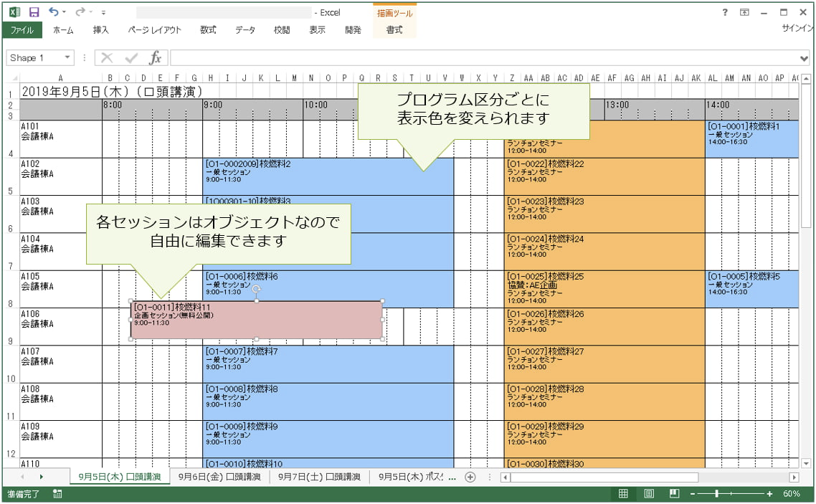This screenshot has width=816, height=504.
Task: Open Help with the question mark icon
Action: click(x=724, y=11)
